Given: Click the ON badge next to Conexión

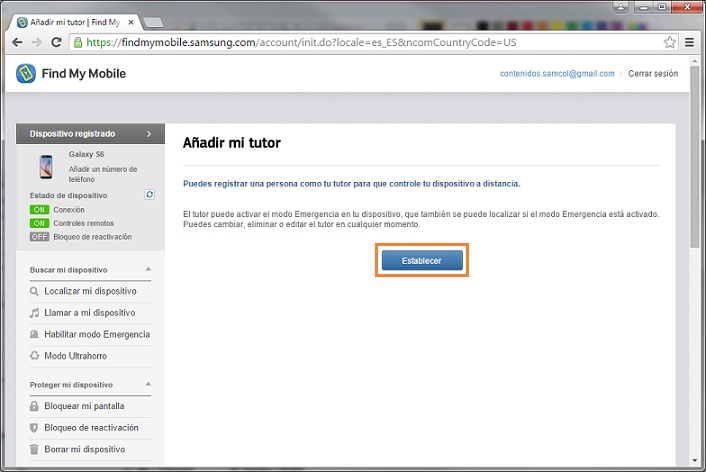Looking at the screenshot, I should click(x=39, y=210).
